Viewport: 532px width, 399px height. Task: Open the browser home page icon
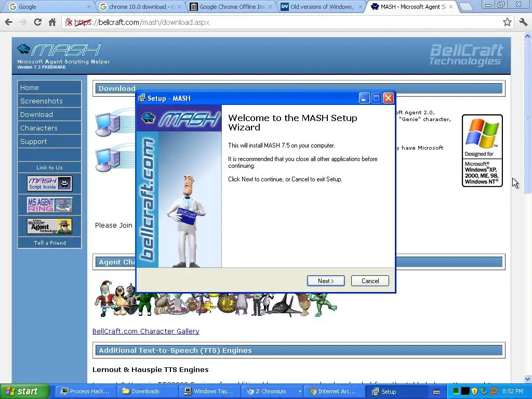52,22
